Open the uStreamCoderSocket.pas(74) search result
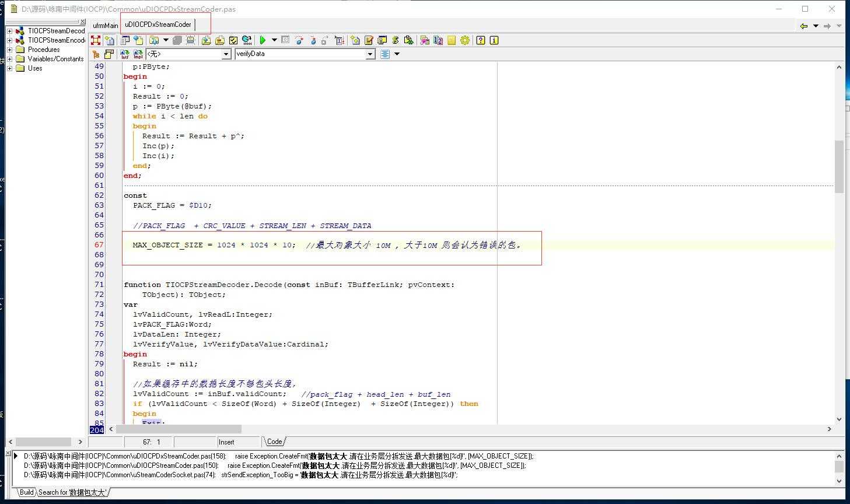 point(240,475)
